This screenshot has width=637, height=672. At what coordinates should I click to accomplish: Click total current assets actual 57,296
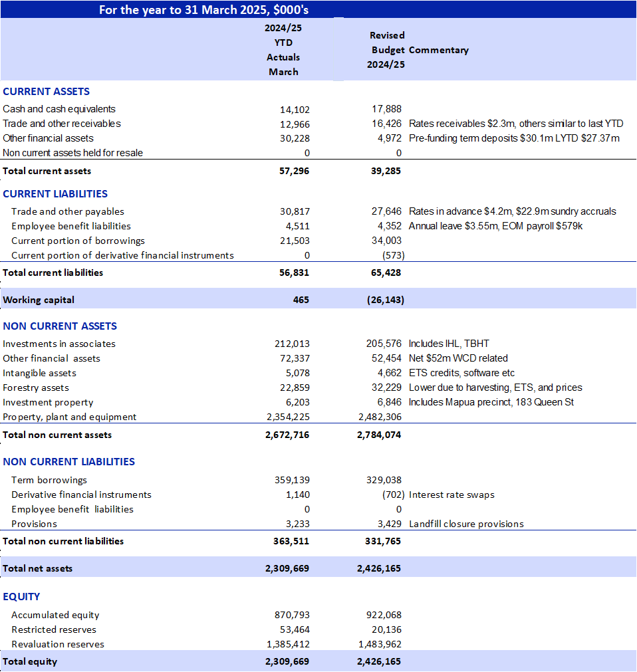294,171
